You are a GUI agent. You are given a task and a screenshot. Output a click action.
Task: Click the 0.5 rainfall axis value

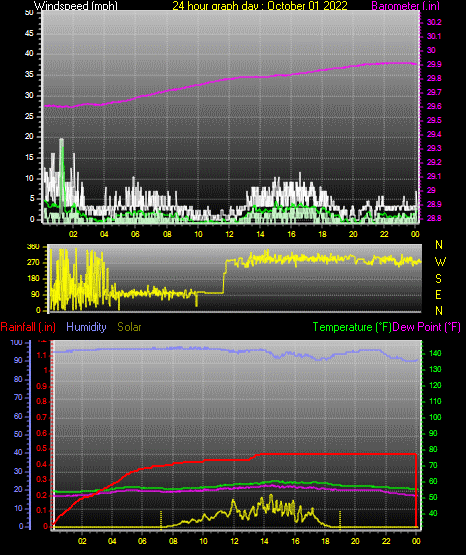(x=41, y=448)
